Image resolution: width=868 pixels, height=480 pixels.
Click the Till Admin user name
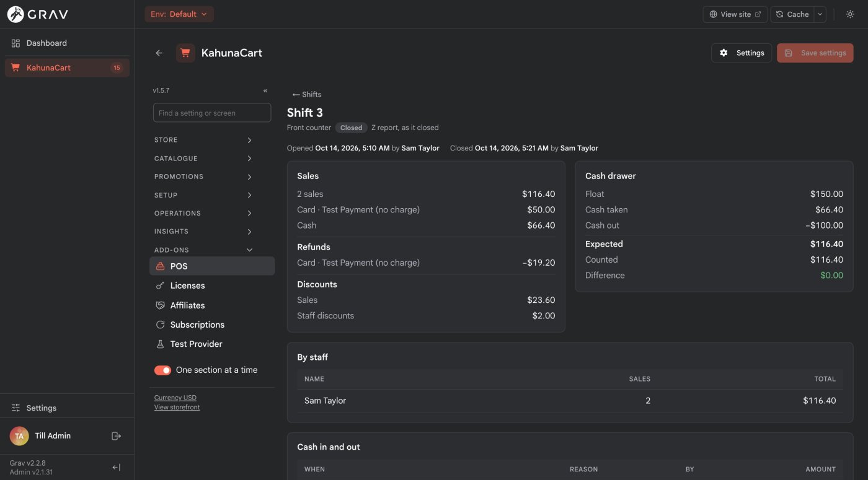(x=53, y=436)
